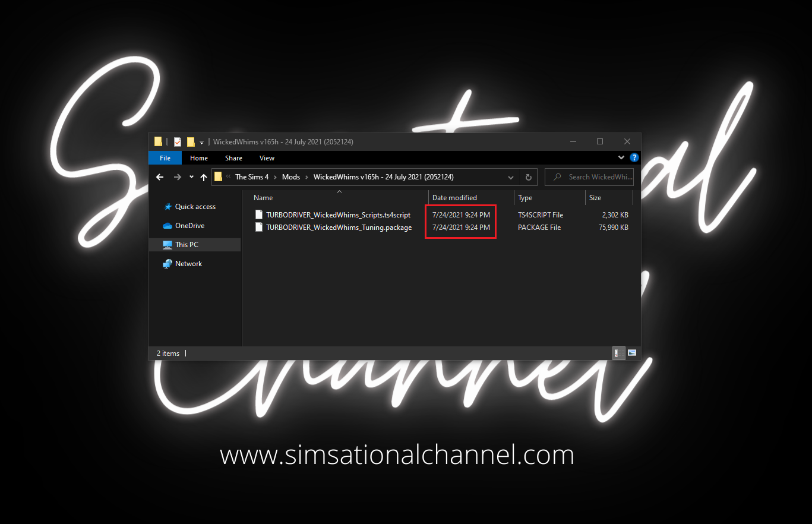Refresh the current folder
This screenshot has width=812, height=524.
529,177
